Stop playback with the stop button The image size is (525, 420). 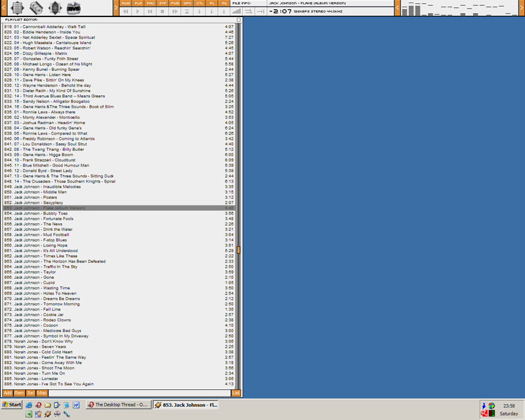(x=162, y=11)
